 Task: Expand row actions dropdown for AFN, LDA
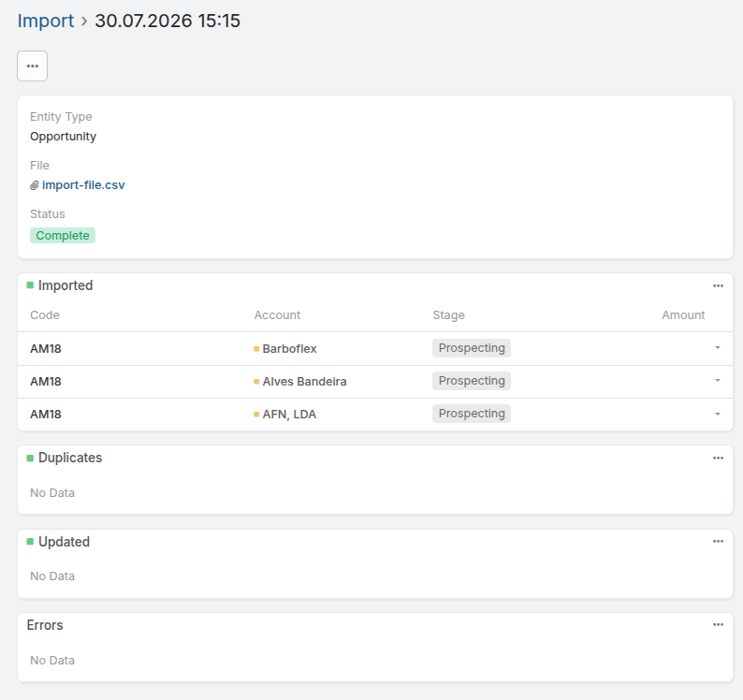click(x=718, y=414)
